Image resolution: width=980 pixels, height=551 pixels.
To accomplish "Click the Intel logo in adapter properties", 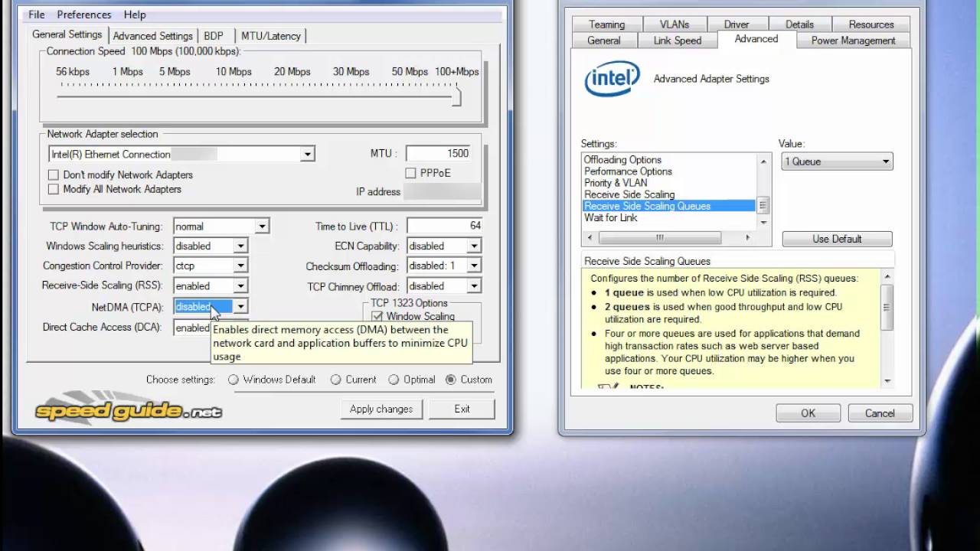I will [x=612, y=79].
